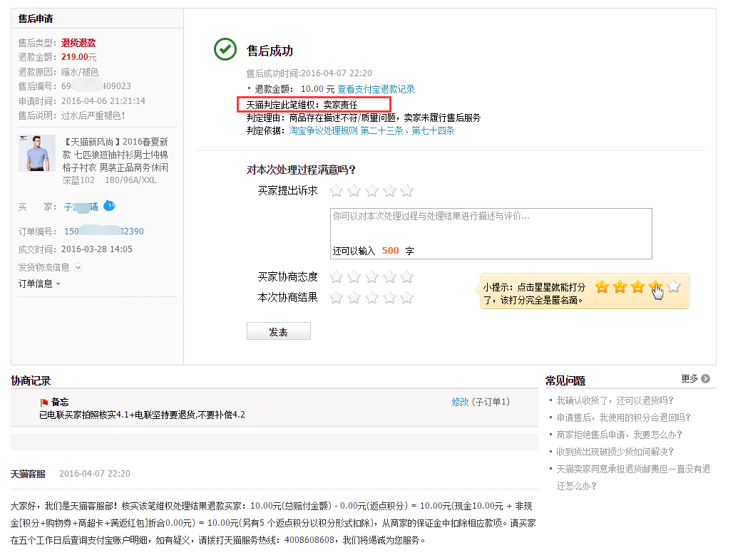Click the red flag memo icon

[44, 402]
